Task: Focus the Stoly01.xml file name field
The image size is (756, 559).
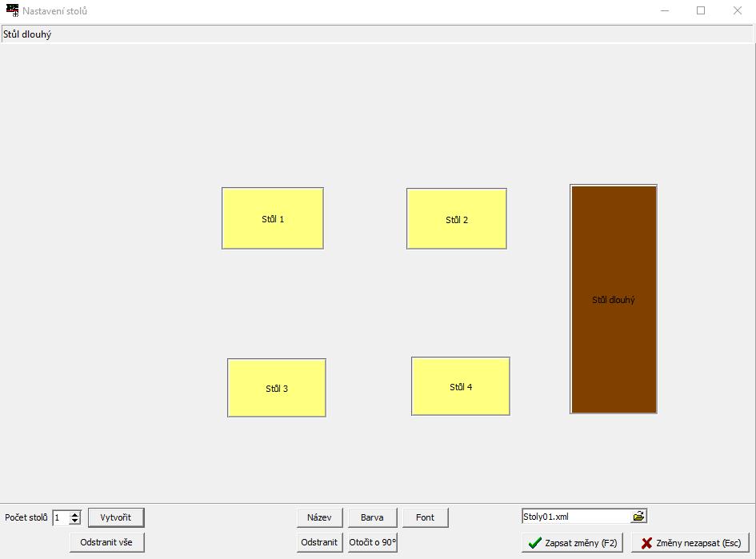Action: click(576, 516)
